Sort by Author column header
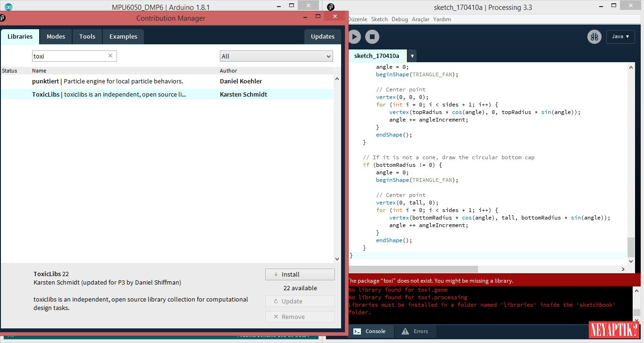 (228, 71)
